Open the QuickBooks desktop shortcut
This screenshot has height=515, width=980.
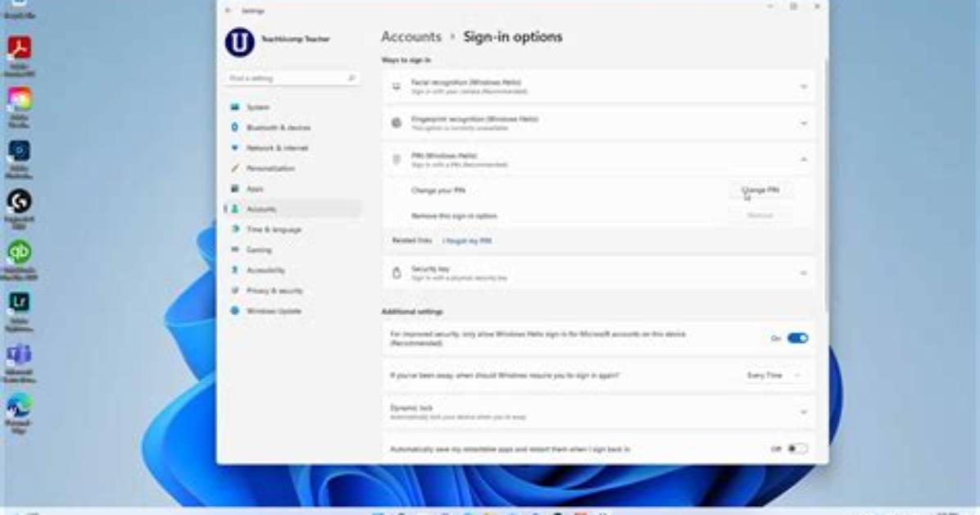click(x=20, y=252)
